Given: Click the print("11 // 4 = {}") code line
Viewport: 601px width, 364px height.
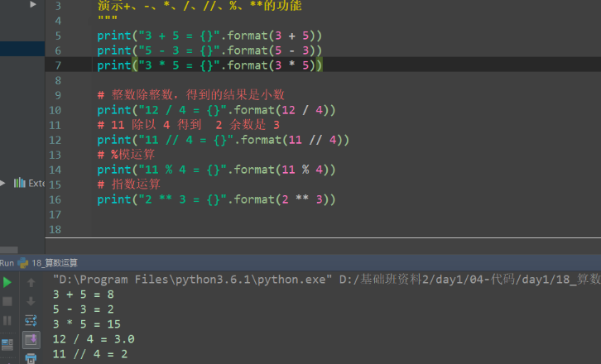Looking at the screenshot, I should (x=223, y=140).
